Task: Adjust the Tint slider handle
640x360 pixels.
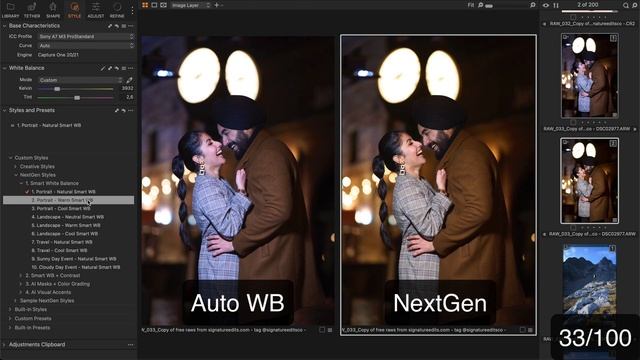Action: [77, 98]
